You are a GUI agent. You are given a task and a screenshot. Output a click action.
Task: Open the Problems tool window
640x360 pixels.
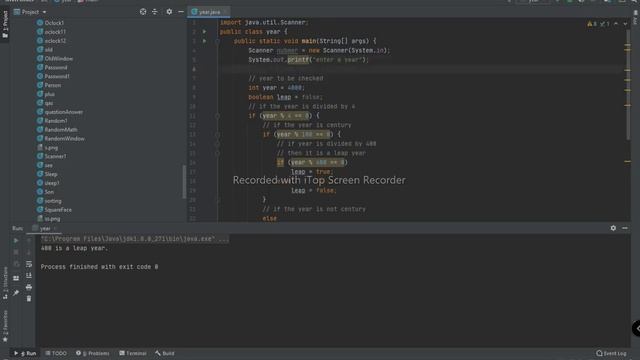pyautogui.click(x=93, y=353)
